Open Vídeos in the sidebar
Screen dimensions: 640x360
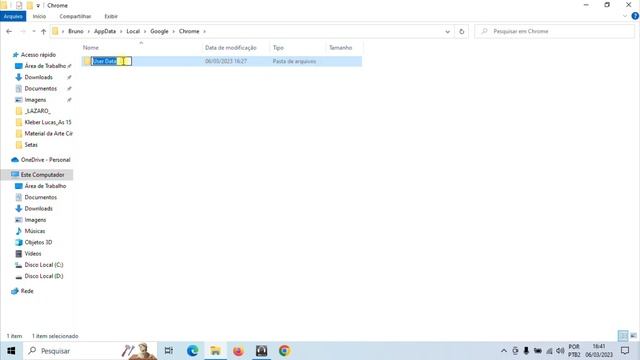point(33,254)
